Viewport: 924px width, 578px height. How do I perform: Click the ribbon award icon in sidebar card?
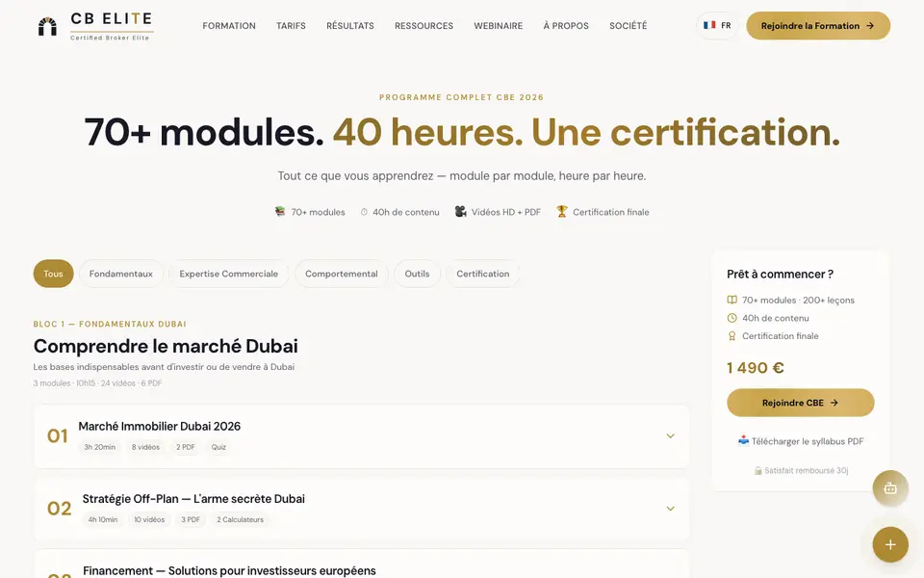pyautogui.click(x=731, y=335)
